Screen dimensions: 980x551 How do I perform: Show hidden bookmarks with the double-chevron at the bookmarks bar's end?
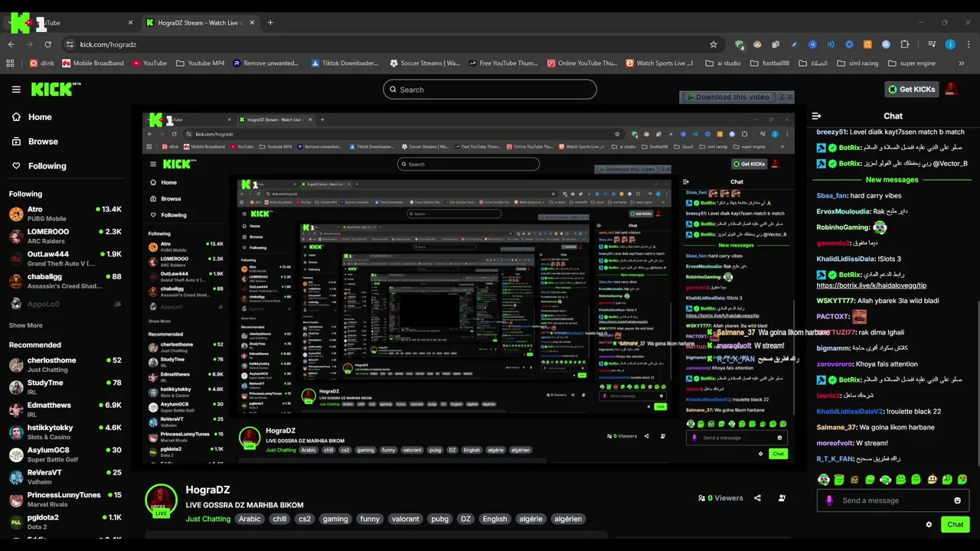(x=961, y=63)
